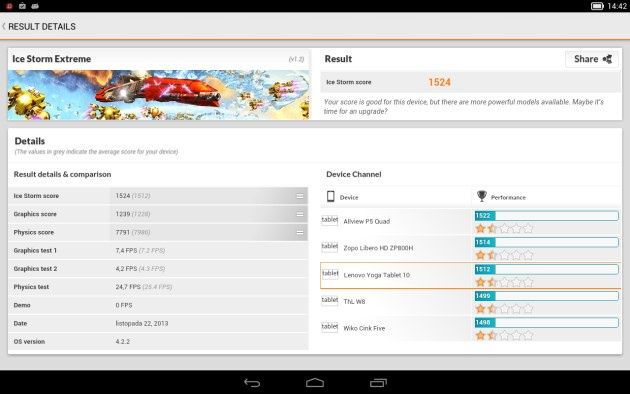Click tablet icon beside Zopo Libero HD
630x394 pixels.
pos(329,246)
